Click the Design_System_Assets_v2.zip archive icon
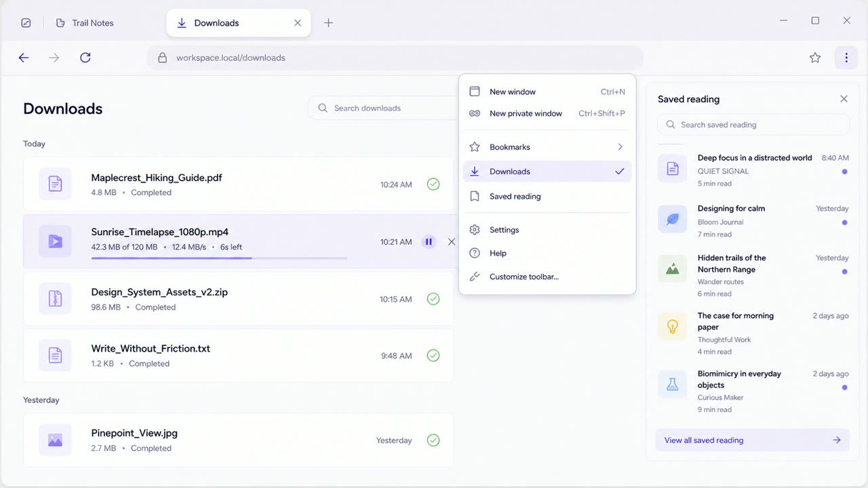Image resolution: width=868 pixels, height=488 pixels. (56, 298)
